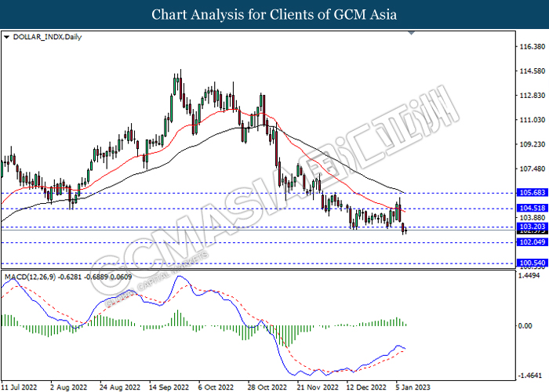Click the 114.580 price axis value

533,71
